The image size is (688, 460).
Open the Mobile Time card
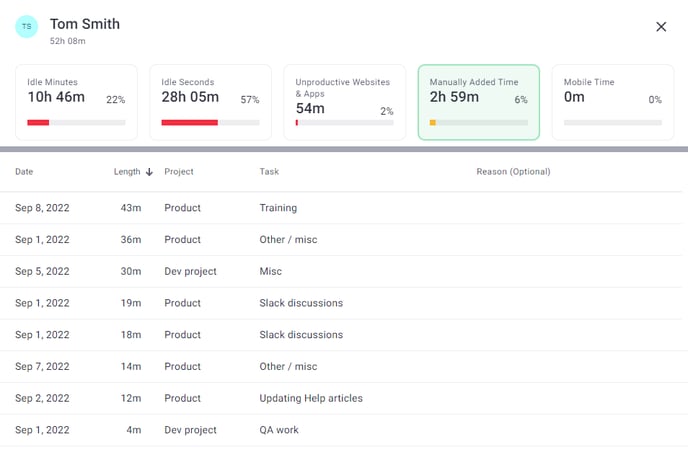[x=613, y=102]
